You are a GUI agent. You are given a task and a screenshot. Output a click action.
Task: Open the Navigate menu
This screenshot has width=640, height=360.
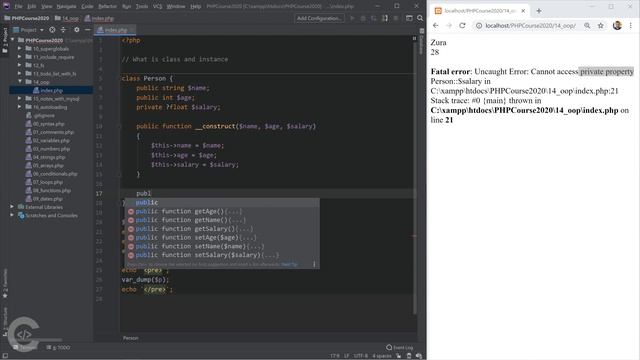(66, 6)
